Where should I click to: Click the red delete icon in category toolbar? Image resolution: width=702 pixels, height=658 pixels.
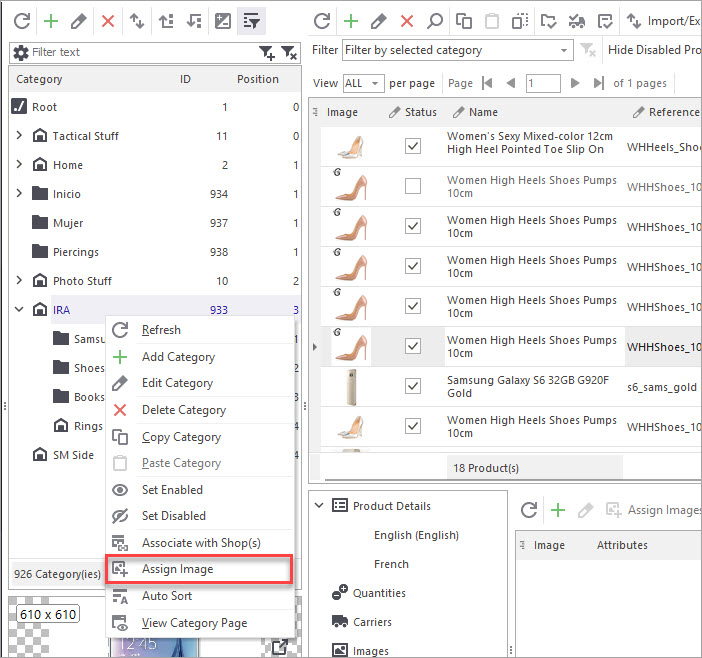(107, 20)
